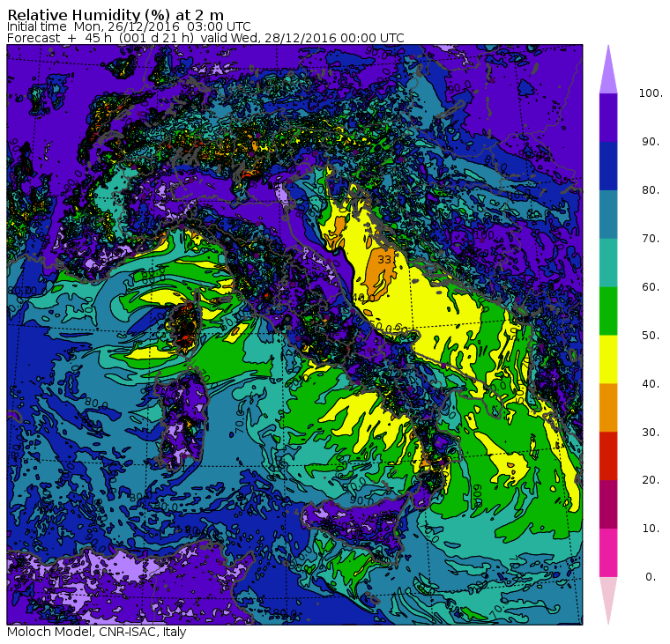
Task: Click the '90.' legend label
Action: click(651, 142)
